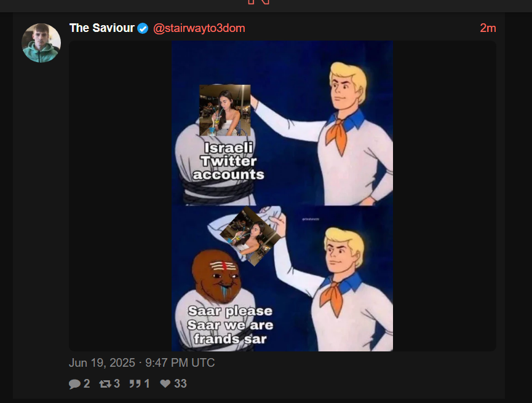This screenshot has height=403, width=532.
Task: Click the quote count 1
Action: (x=147, y=384)
